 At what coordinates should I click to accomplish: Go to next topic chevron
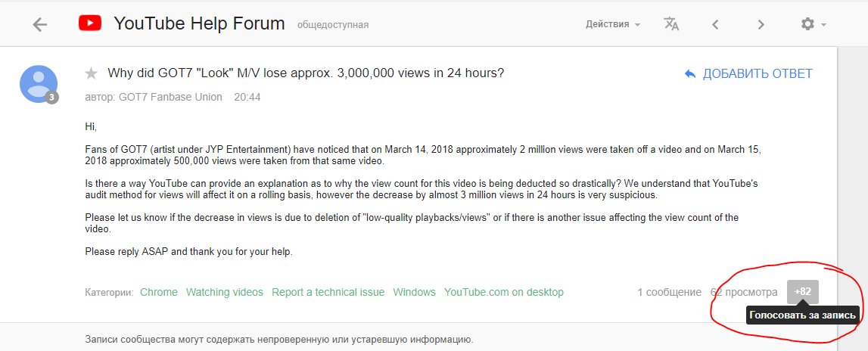point(761,24)
